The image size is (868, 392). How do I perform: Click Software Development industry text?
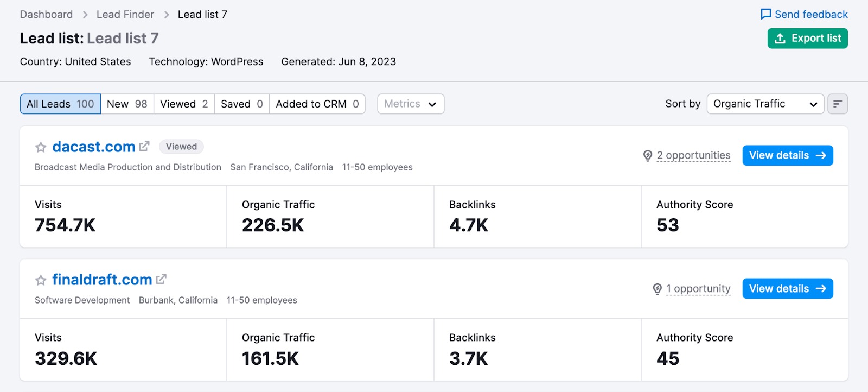pyautogui.click(x=82, y=300)
